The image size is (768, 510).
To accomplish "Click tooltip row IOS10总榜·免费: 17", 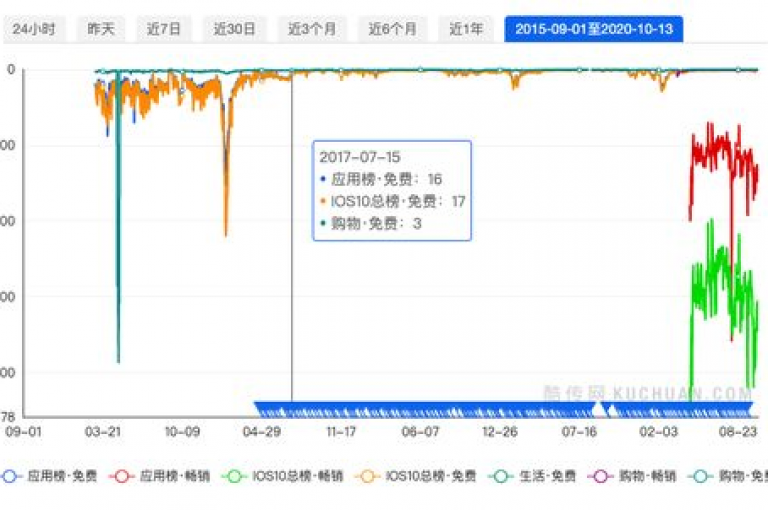I will 392,201.
